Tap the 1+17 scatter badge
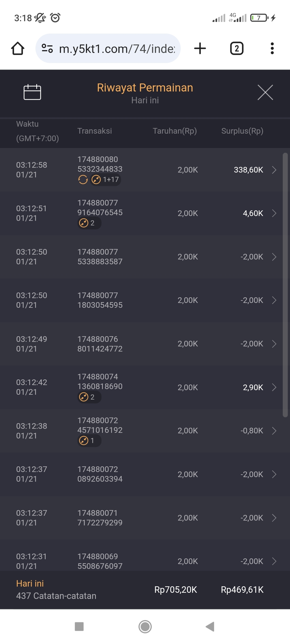Screen dimensions: 290x644 (106, 180)
